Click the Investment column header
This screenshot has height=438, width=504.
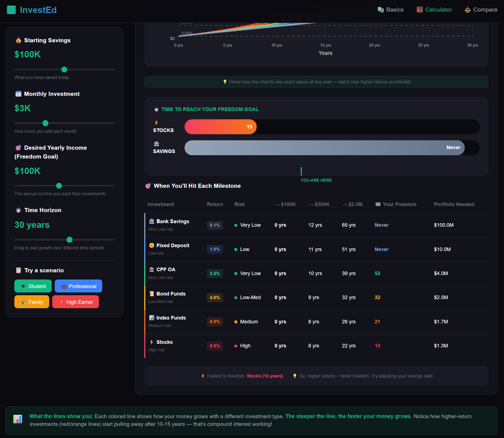point(161,204)
